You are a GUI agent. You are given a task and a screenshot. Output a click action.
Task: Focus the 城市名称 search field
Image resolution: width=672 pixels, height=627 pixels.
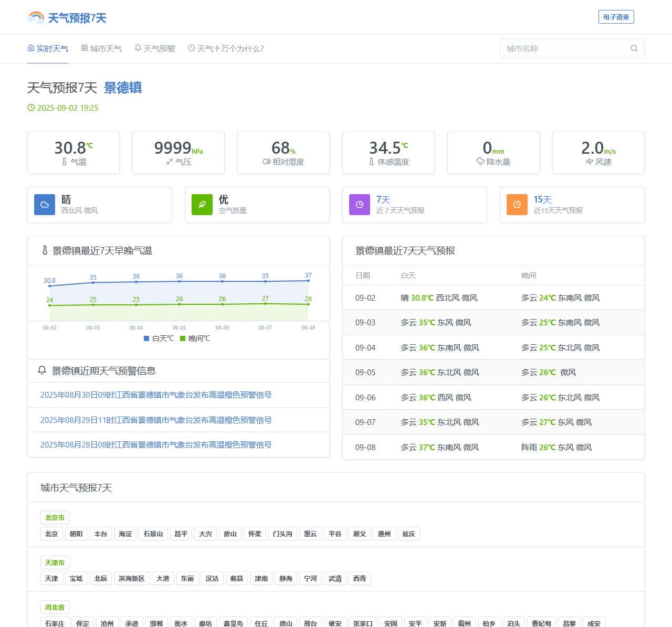pyautogui.click(x=564, y=48)
